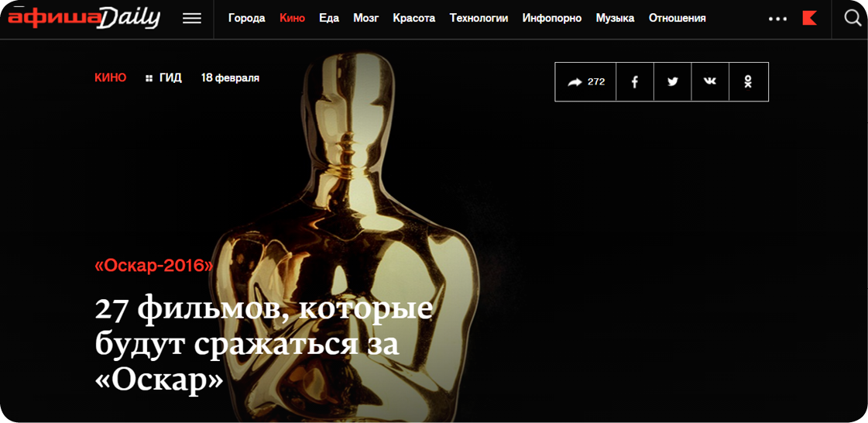
Task: Share the article on Odnoklassniki
Action: point(748,81)
